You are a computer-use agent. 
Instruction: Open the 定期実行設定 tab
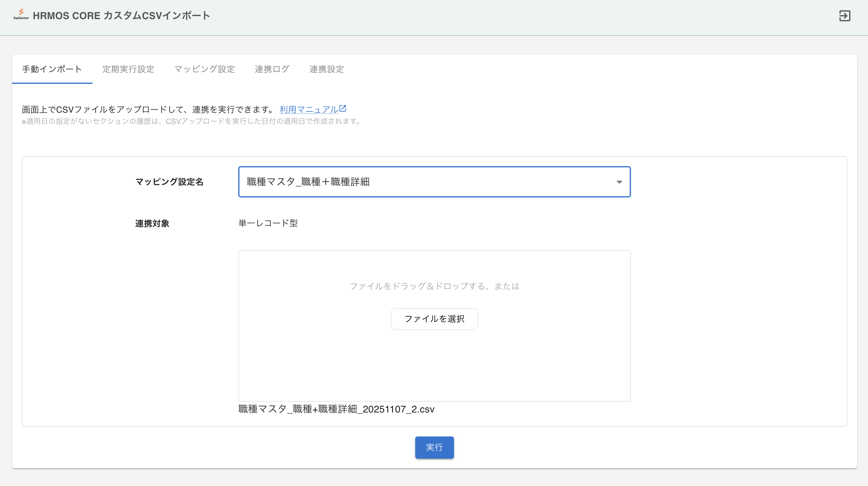[128, 69]
